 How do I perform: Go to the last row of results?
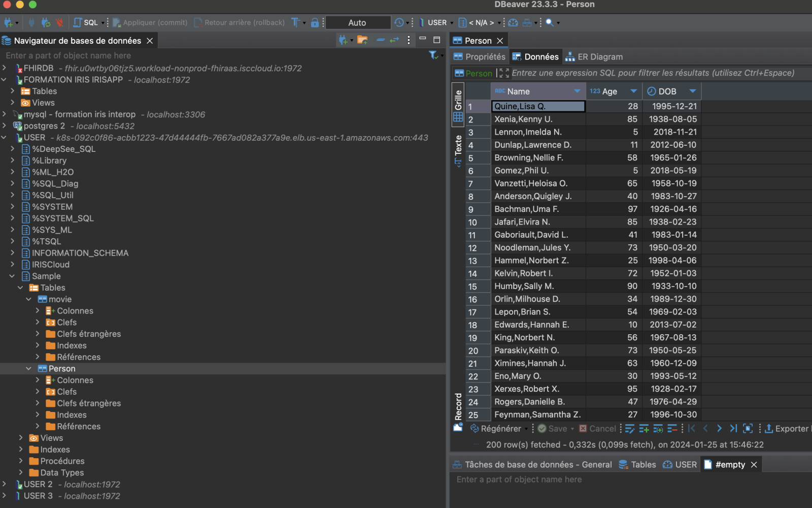point(733,429)
